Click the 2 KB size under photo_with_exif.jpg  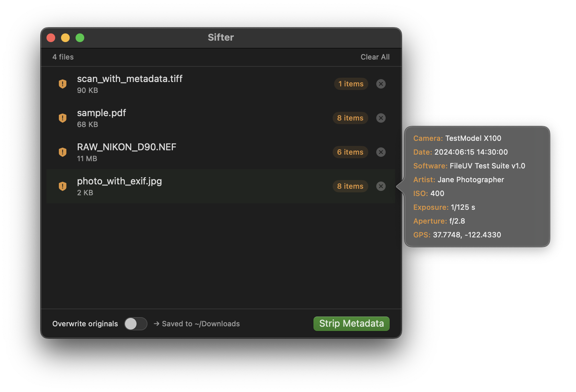[x=85, y=193]
